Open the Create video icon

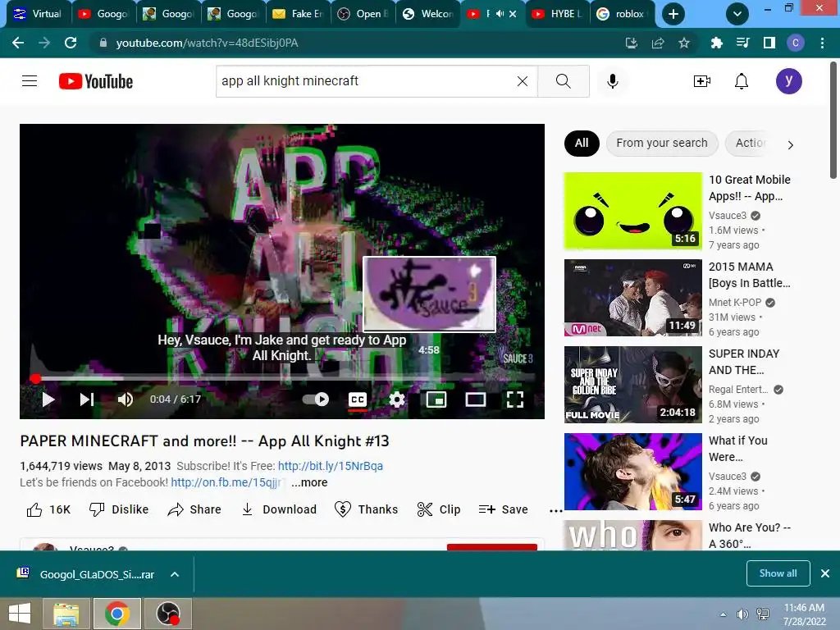tap(702, 81)
